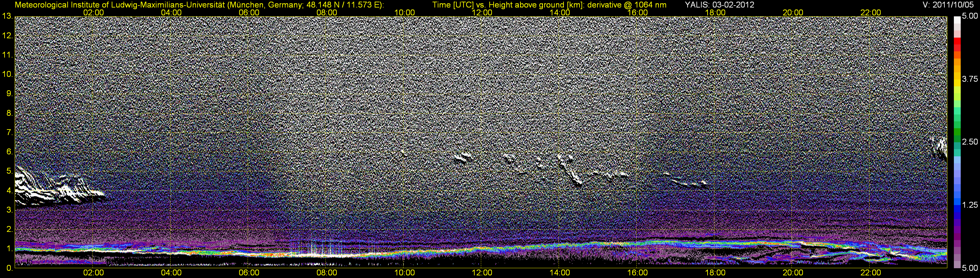This screenshot has height=278, width=980.
Task: Click the 20:00 label on the top axis
Action: [x=793, y=12]
